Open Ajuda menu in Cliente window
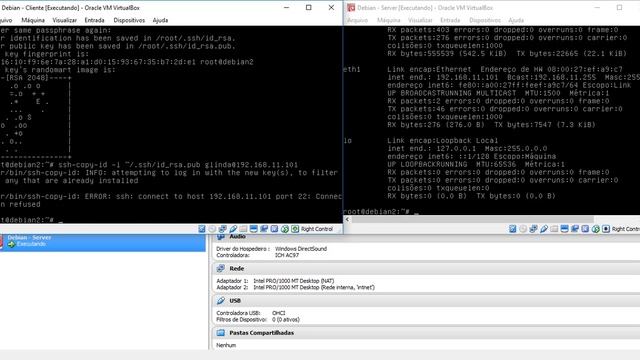 coord(160,20)
